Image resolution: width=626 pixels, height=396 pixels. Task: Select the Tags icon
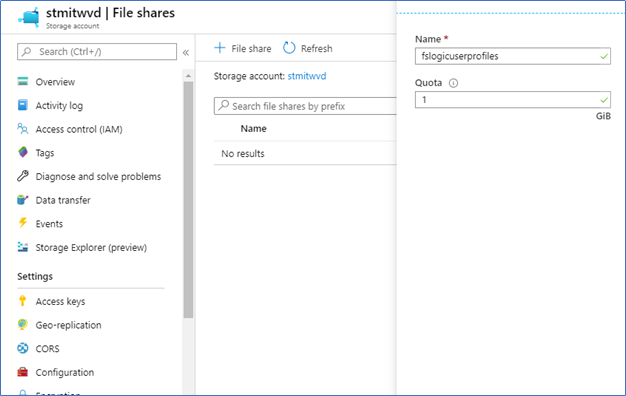click(23, 152)
